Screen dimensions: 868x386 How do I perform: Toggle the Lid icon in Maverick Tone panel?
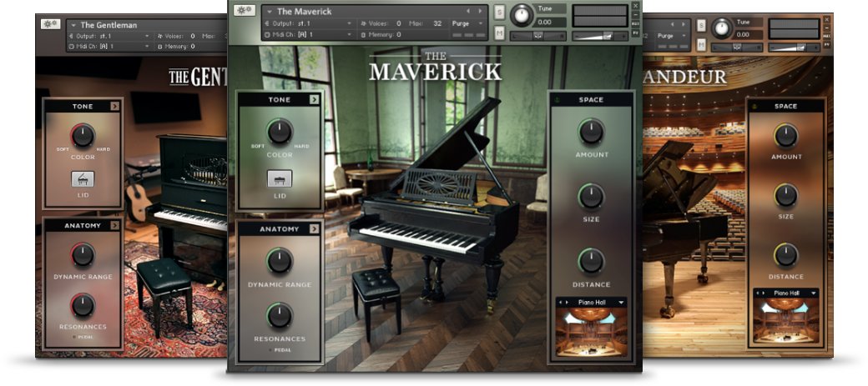click(x=280, y=178)
